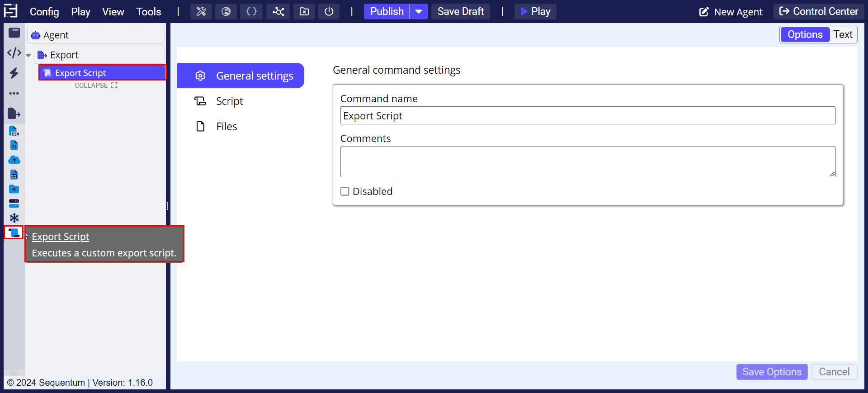Toggle the Disabled checkbox
The height and width of the screenshot is (393, 868).
[345, 191]
